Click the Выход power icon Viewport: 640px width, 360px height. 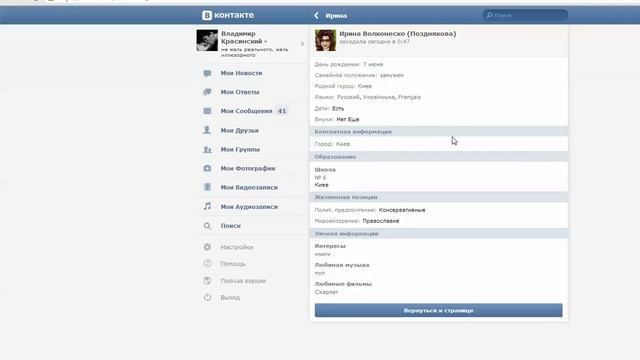[x=207, y=298]
